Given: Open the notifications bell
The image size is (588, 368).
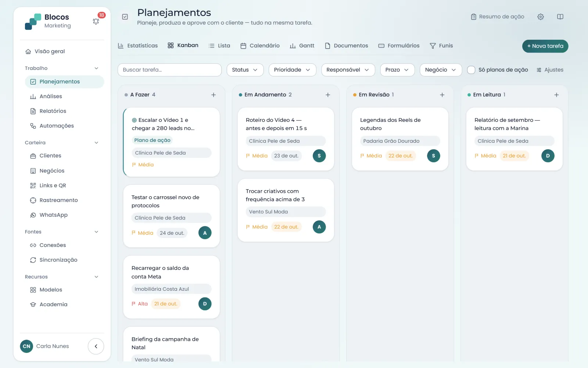Looking at the screenshot, I should click(x=96, y=21).
